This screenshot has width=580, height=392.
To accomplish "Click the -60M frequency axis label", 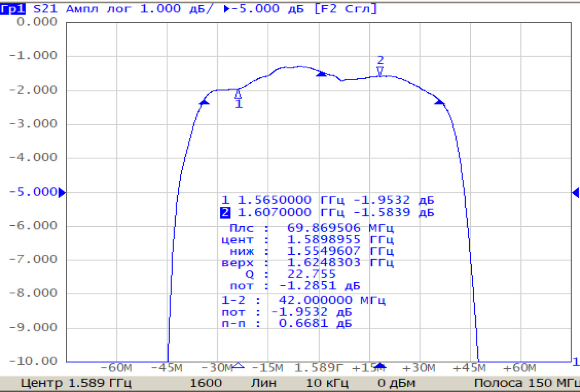I will click(x=116, y=368).
